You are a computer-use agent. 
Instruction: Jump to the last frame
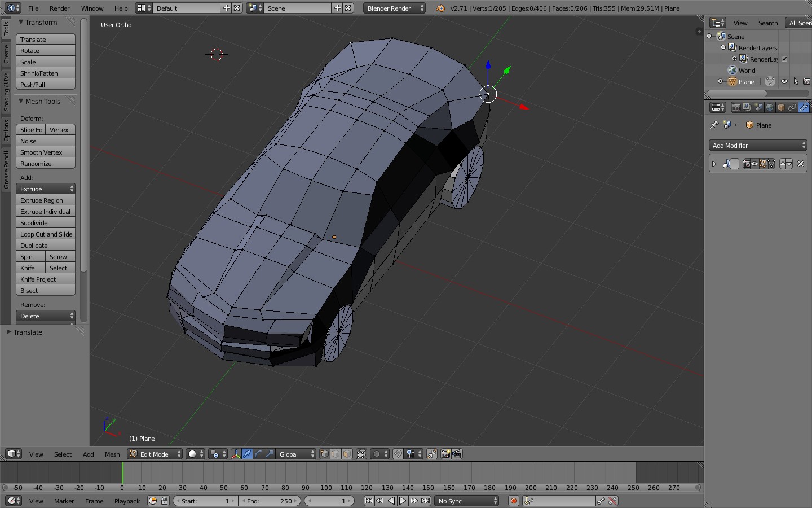tap(426, 501)
